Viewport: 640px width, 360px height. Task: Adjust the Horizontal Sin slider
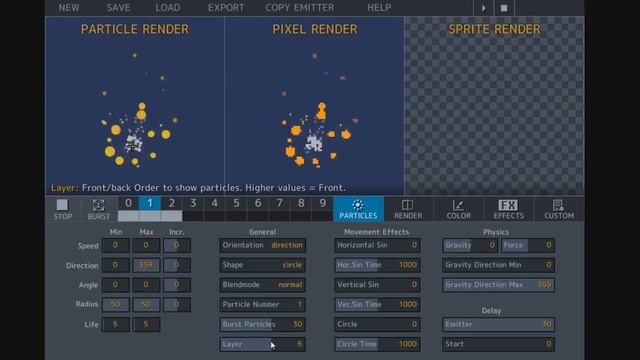tap(377, 245)
